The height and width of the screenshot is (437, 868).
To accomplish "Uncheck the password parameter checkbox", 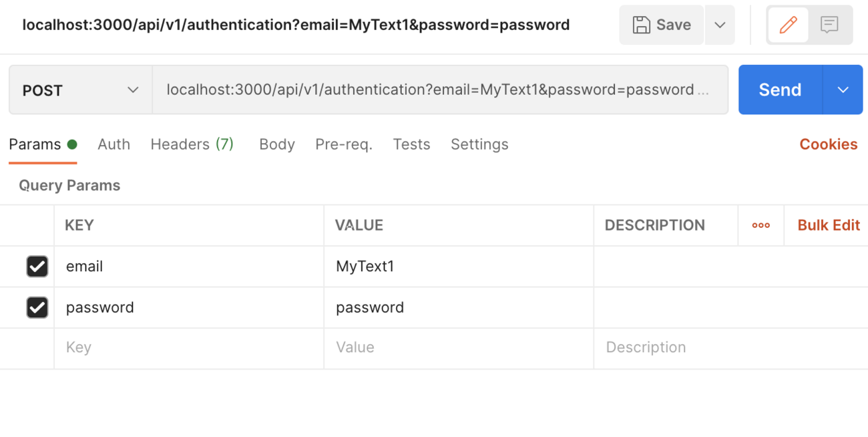I will [37, 307].
